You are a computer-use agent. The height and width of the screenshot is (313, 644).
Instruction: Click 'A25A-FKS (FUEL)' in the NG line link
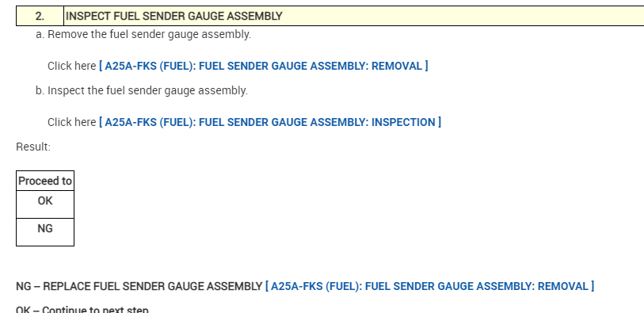click(316, 286)
